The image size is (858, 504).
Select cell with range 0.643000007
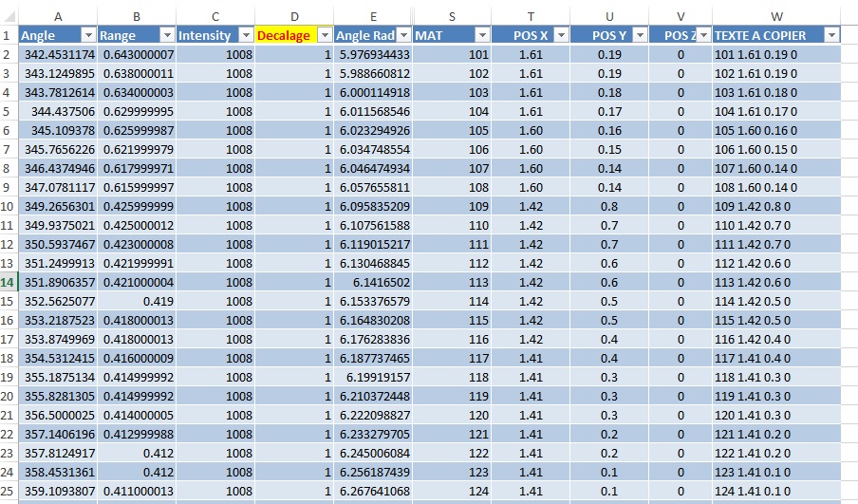coord(137,55)
